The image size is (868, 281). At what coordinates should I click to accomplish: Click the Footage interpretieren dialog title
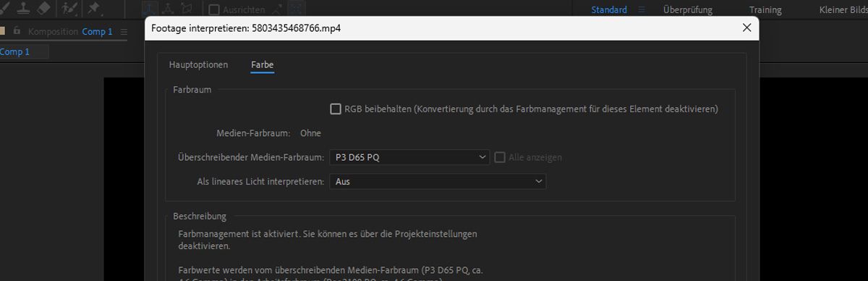(x=246, y=29)
